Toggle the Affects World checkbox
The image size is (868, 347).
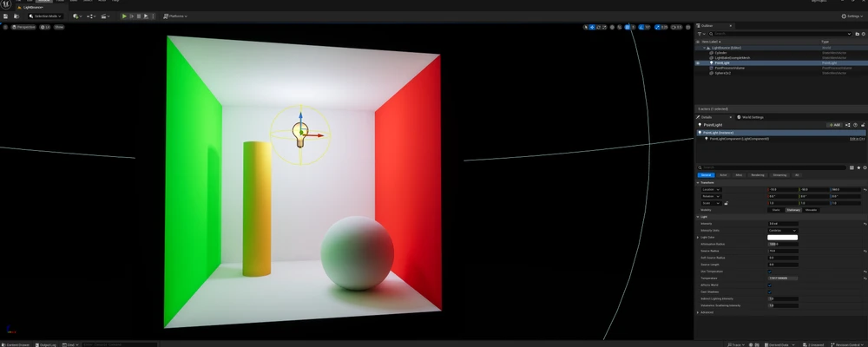[x=769, y=285]
